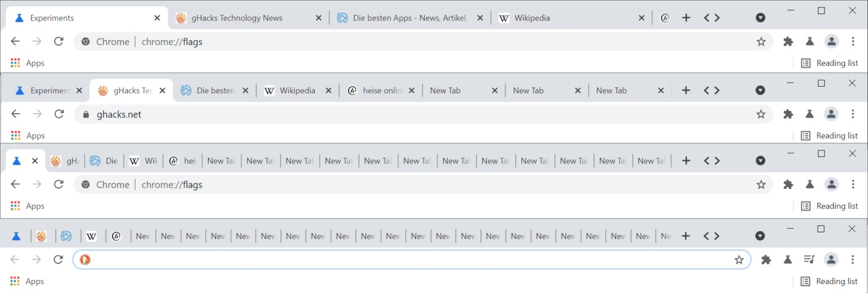Reload chrome://flags page in the first window

[58, 41]
